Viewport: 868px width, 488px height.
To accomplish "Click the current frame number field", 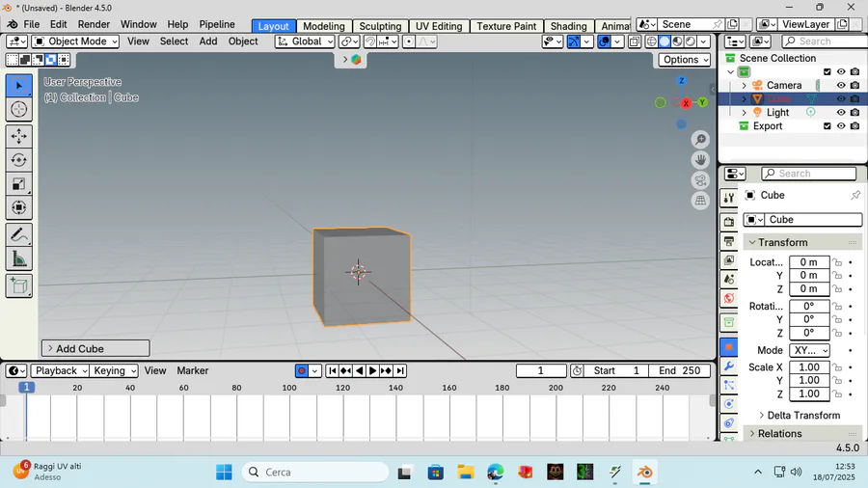I will pyautogui.click(x=541, y=370).
